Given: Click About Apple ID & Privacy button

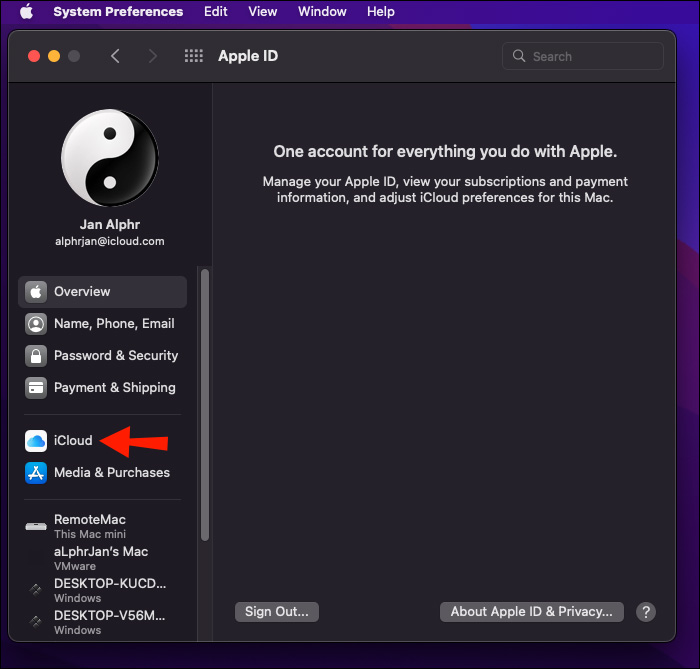Looking at the screenshot, I should pos(532,612).
